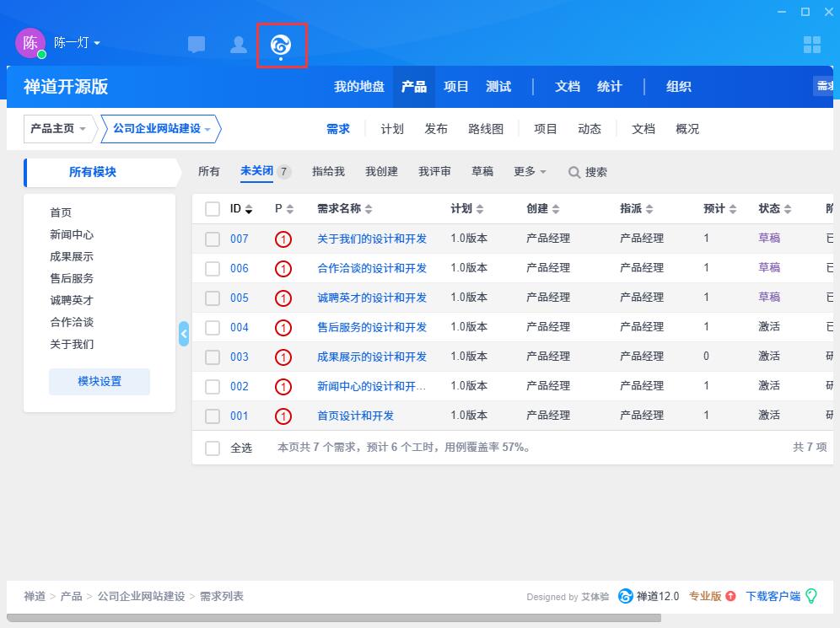The height and width of the screenshot is (628, 840).
Task: Click the search magnifier icon
Action: click(x=574, y=172)
